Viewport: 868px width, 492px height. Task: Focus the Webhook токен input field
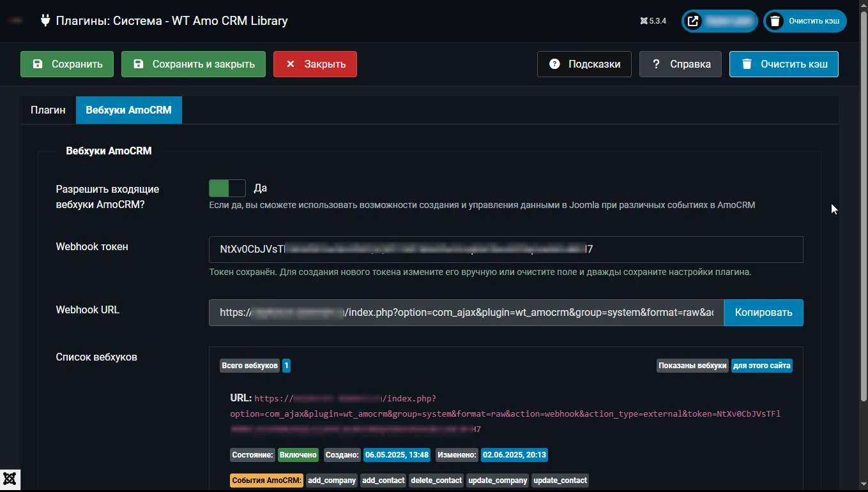click(x=505, y=250)
